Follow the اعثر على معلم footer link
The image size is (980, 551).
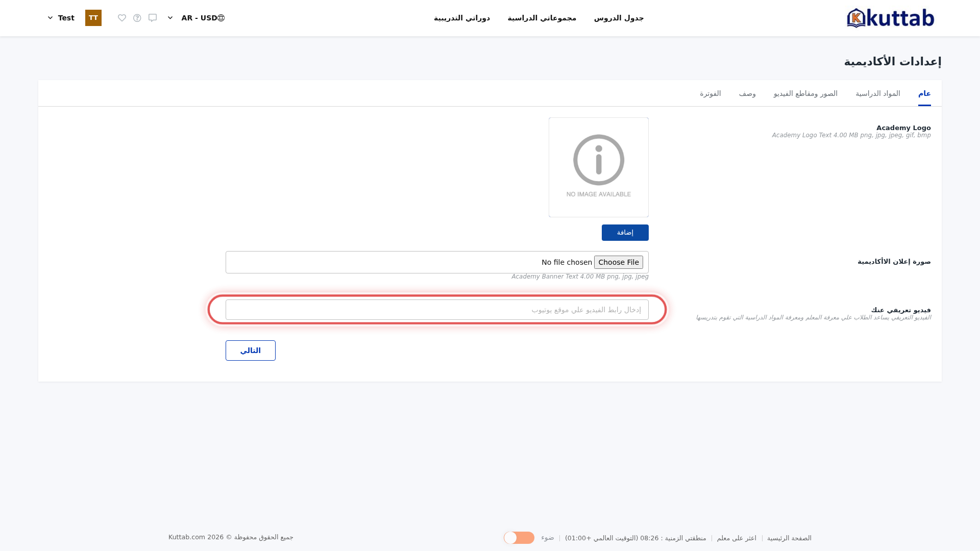737,538
